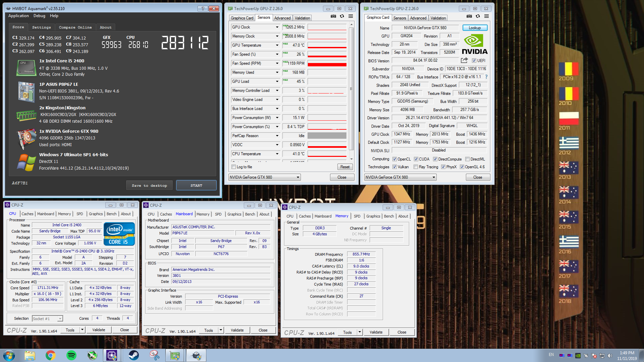The image size is (644, 362).
Task: Open Snipping Tool from taskbar
Action: pos(155,355)
